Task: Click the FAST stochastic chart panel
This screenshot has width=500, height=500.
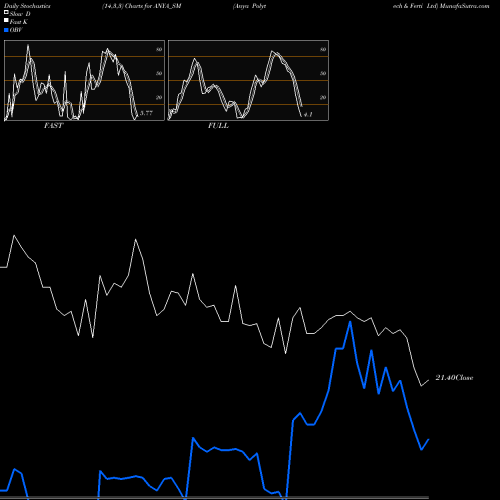Action: [84, 80]
